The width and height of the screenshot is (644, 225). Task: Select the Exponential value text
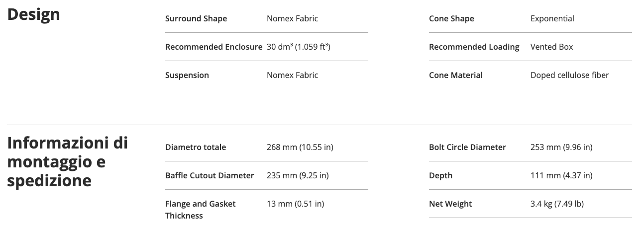pyautogui.click(x=552, y=19)
